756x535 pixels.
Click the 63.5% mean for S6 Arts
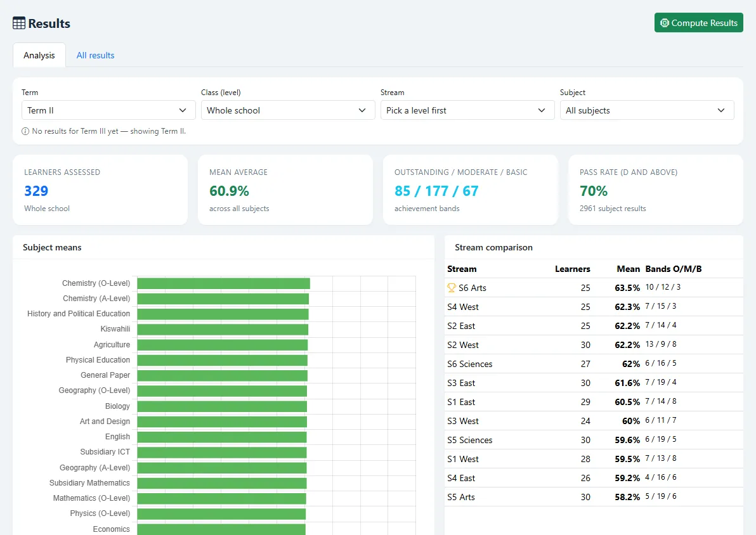627,288
